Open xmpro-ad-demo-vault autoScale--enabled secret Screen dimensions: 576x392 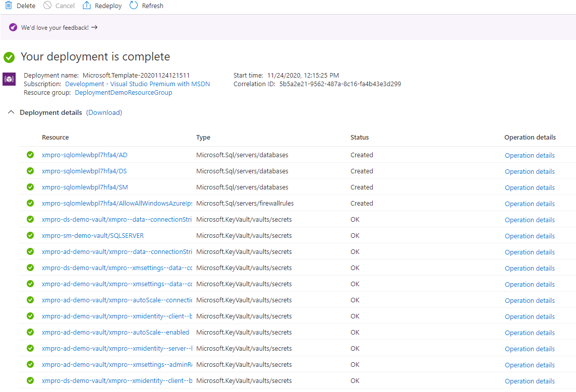[x=116, y=332]
